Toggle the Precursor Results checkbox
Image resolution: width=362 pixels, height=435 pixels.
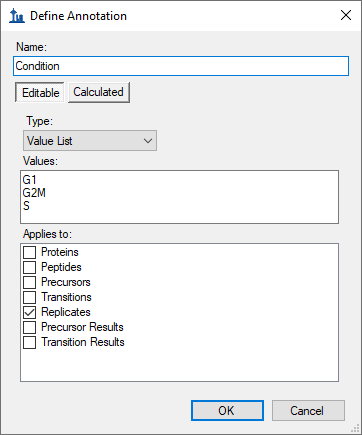point(29,327)
